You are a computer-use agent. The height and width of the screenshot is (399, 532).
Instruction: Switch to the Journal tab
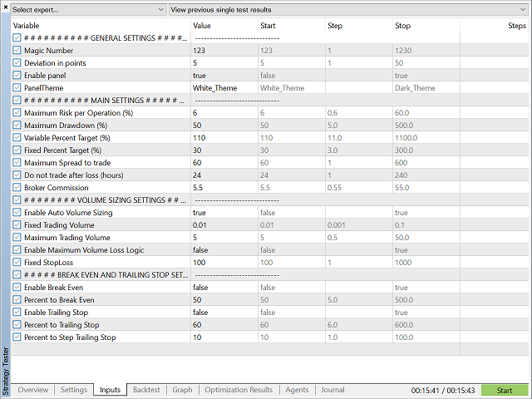coord(332,390)
